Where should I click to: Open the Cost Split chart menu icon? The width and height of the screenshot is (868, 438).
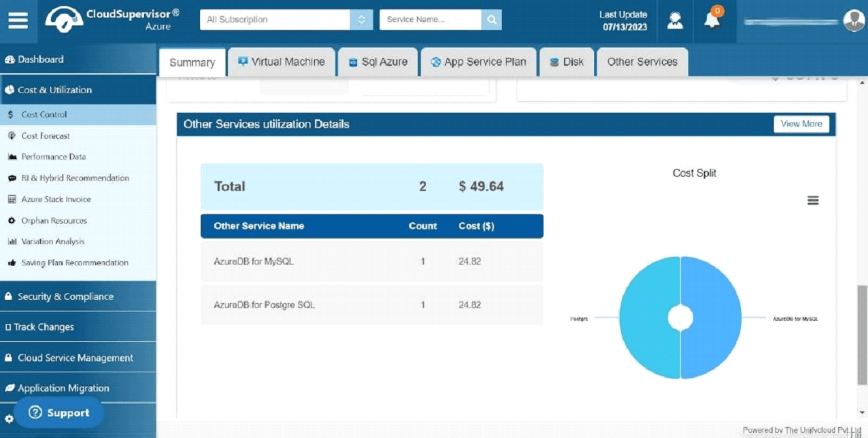pyautogui.click(x=813, y=201)
